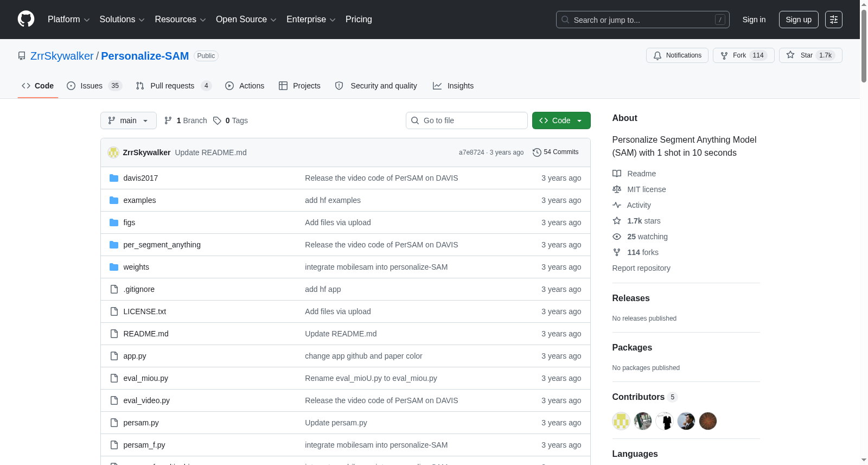This screenshot has width=868, height=465.
Task: Click the examples folder icon
Action: point(114,200)
